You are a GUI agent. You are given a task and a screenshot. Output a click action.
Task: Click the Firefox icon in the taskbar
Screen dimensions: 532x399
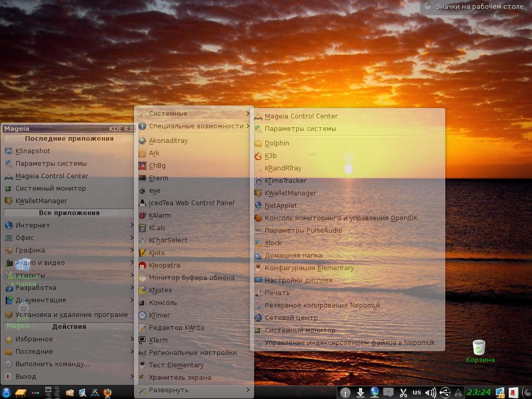click(108, 393)
